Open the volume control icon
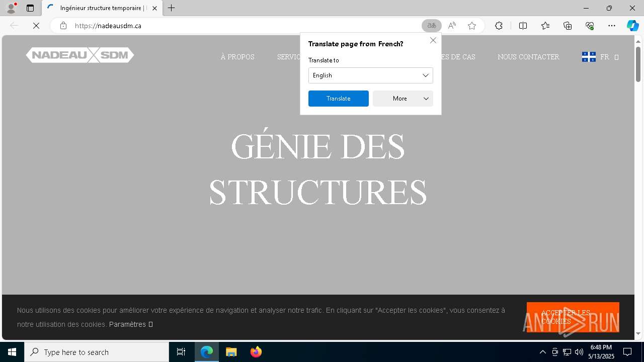 [x=579, y=352]
